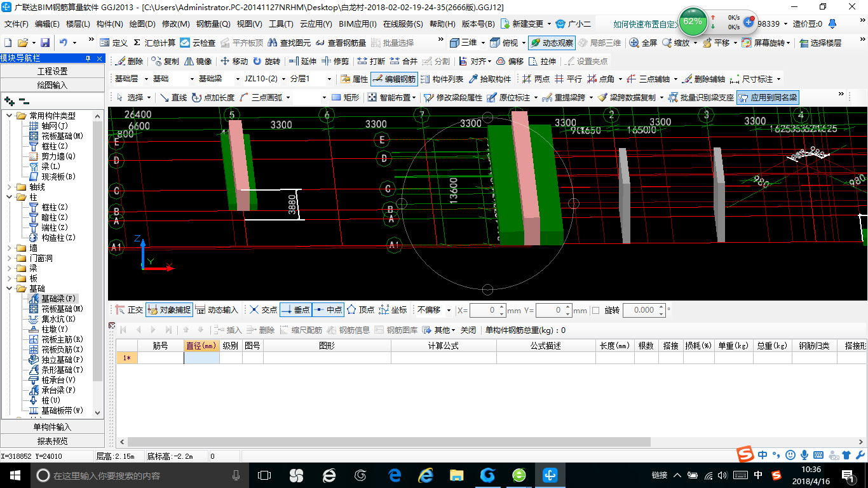
Task: Run 云检查 cloud check
Action: tap(198, 43)
